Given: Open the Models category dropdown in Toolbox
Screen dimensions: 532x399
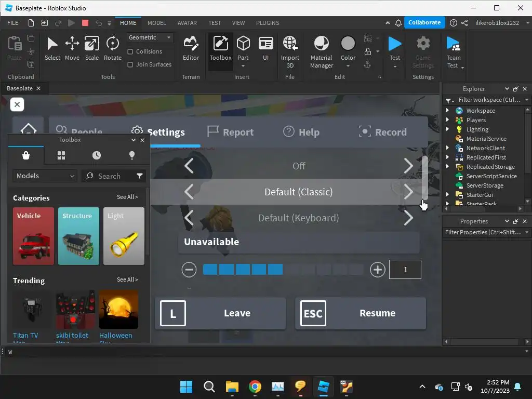Looking at the screenshot, I should coord(45,176).
